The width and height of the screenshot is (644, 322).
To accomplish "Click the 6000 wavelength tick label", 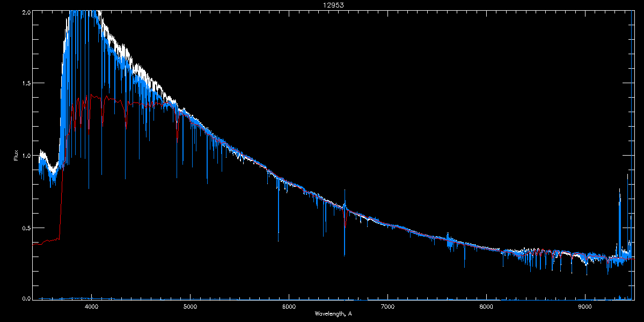I will click(x=289, y=306).
